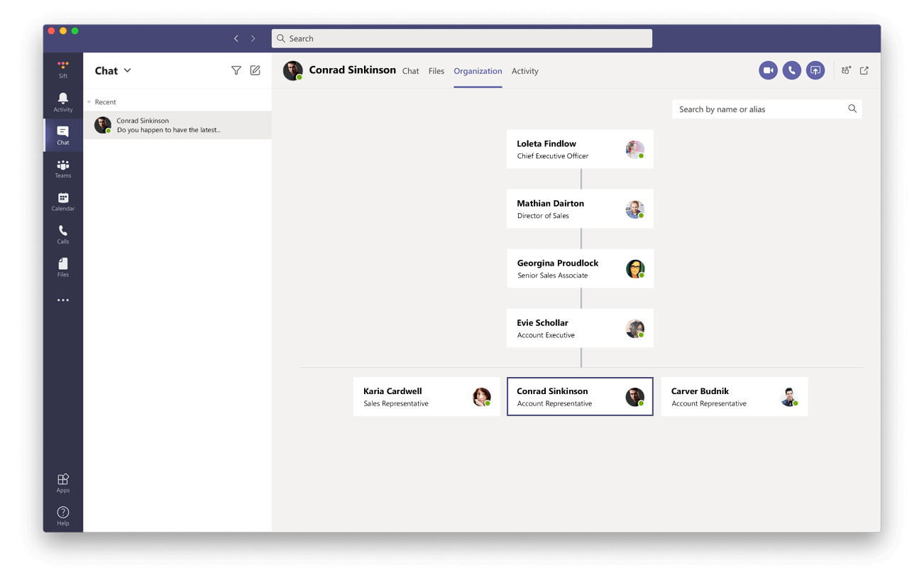Open the Chat type dropdown chevron
924x578 pixels.
[128, 70]
